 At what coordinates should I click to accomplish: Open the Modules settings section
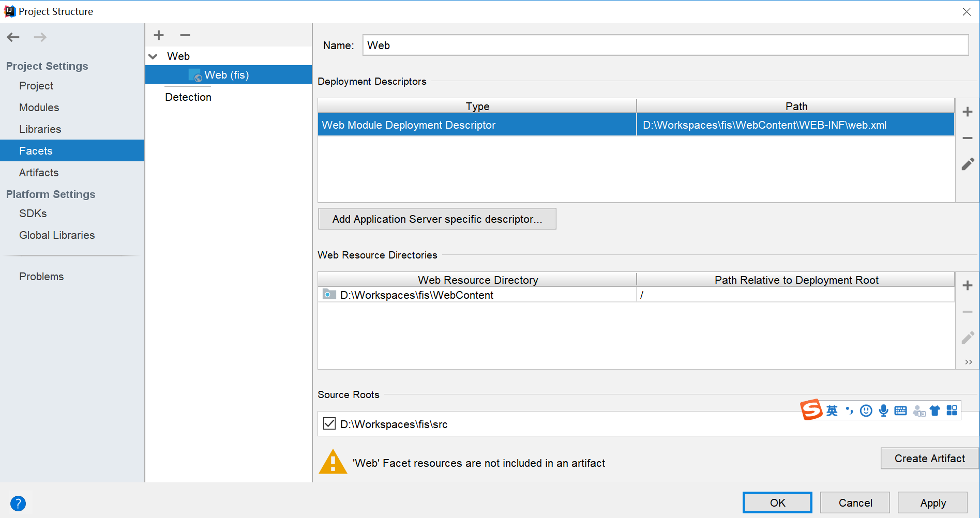click(x=39, y=108)
